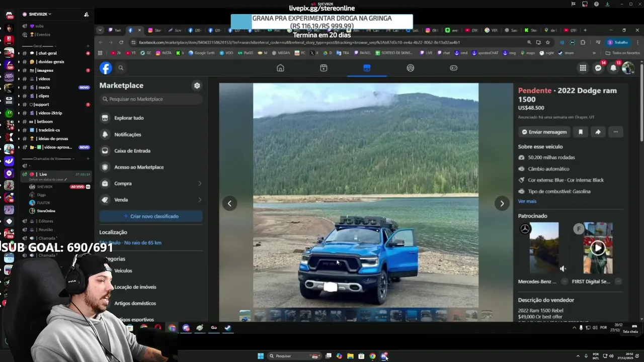Open Facebook search magnifier beside logo

(121, 68)
